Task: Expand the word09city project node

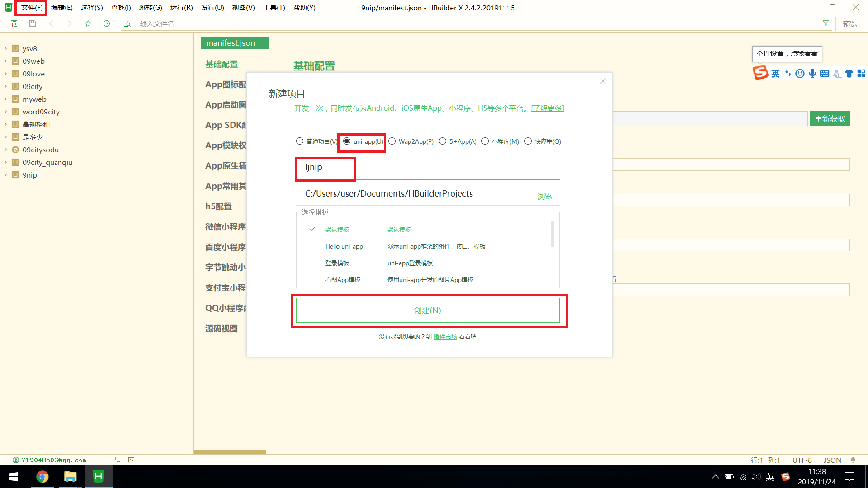Action: click(x=5, y=112)
